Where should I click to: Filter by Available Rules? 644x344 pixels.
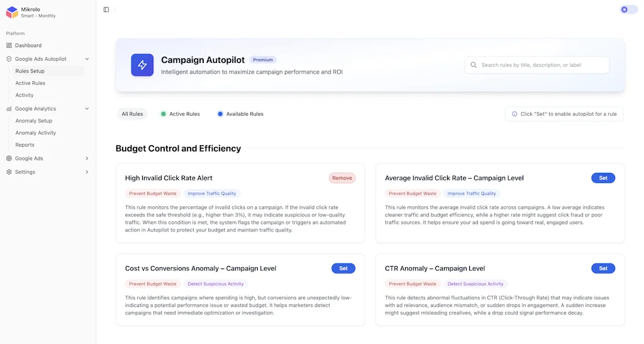(x=240, y=114)
